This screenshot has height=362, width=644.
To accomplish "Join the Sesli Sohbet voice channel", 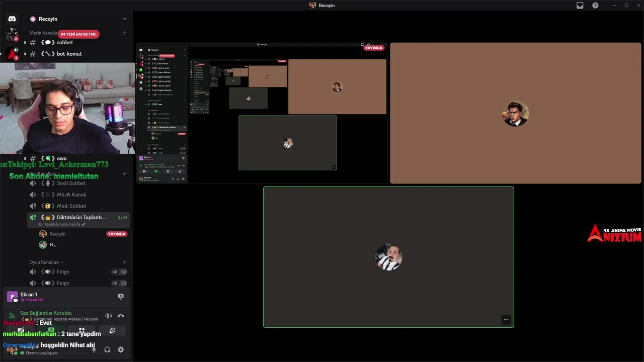I will pyautogui.click(x=78, y=184).
